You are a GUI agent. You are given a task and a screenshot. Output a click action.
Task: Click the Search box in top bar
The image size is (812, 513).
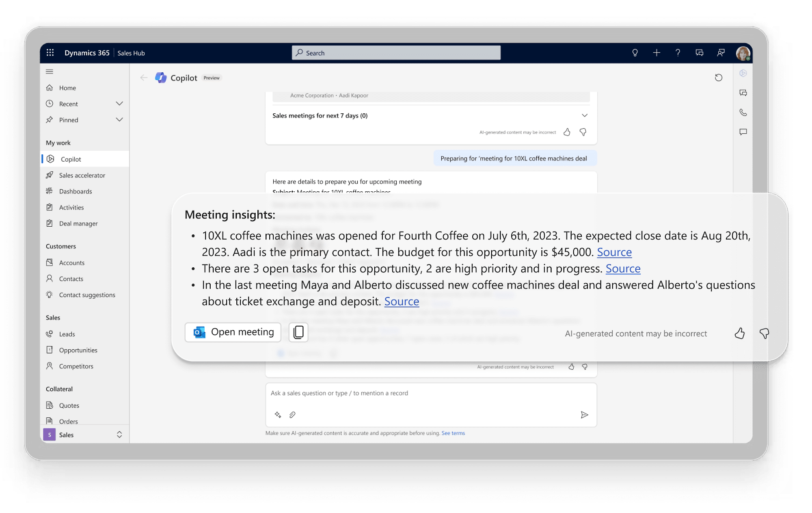[x=396, y=53]
